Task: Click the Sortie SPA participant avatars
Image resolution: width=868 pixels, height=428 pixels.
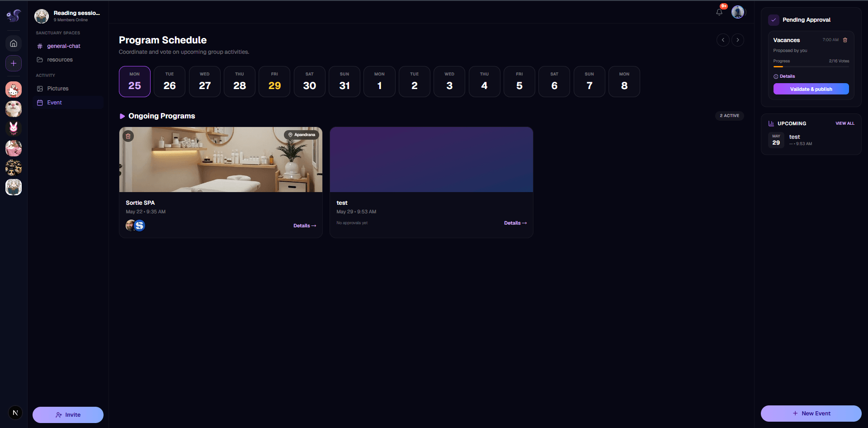Action: 135,226
